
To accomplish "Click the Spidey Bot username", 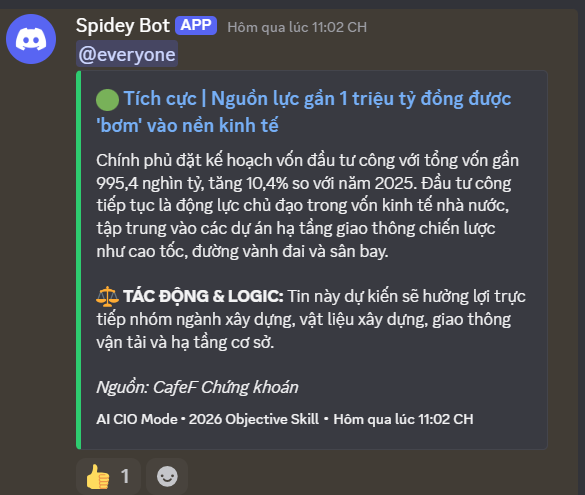I will [123, 26].
